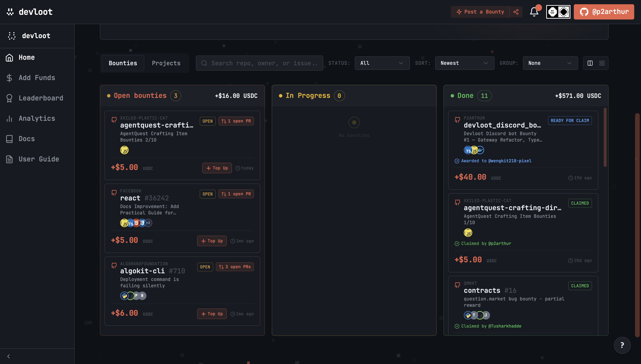Open the help question mark button
The image size is (641, 364).
622,345
